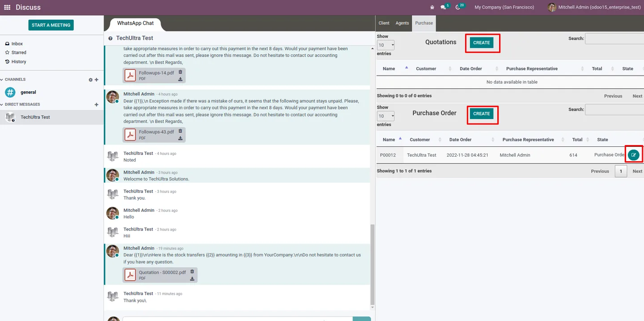Open Mitchell Admin user menu
644x321 pixels.
(x=595, y=7)
